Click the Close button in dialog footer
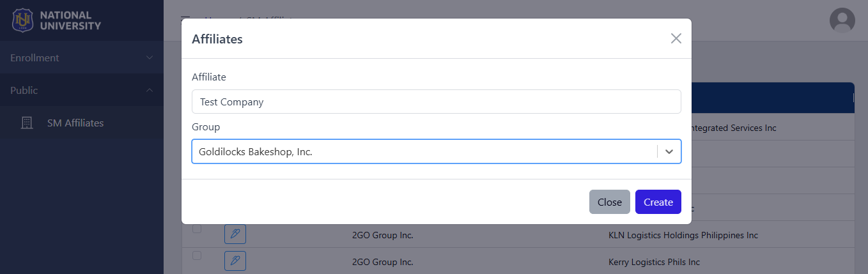868x274 pixels. [x=610, y=202]
